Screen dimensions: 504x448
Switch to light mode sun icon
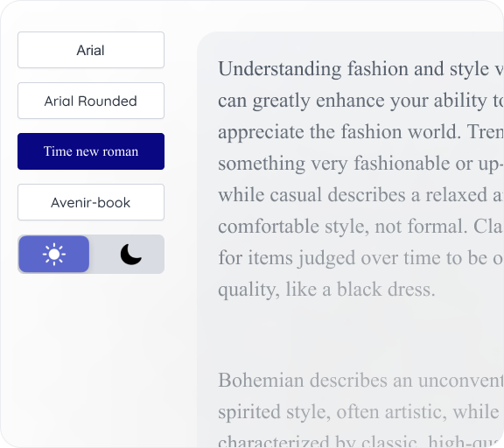coord(54,254)
